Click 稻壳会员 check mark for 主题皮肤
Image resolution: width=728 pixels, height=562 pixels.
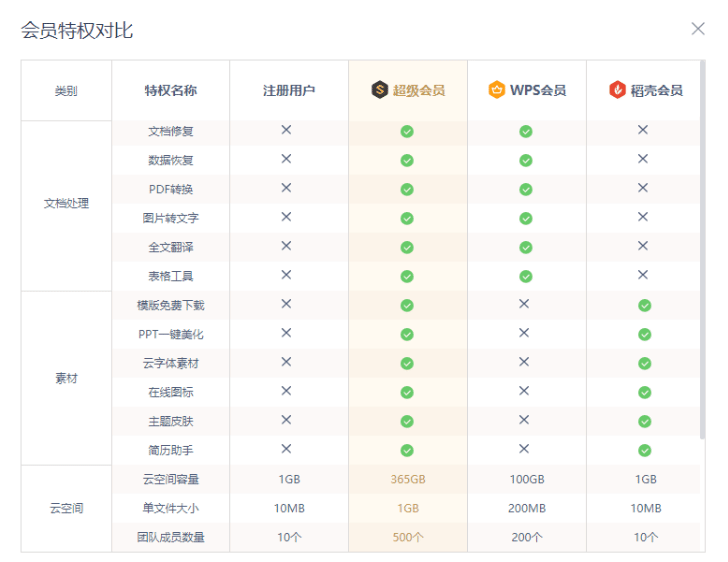[x=644, y=421]
